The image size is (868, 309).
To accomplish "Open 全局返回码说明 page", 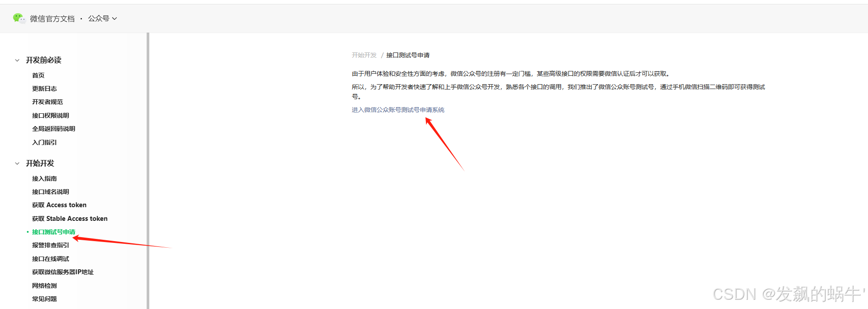I will (x=54, y=129).
